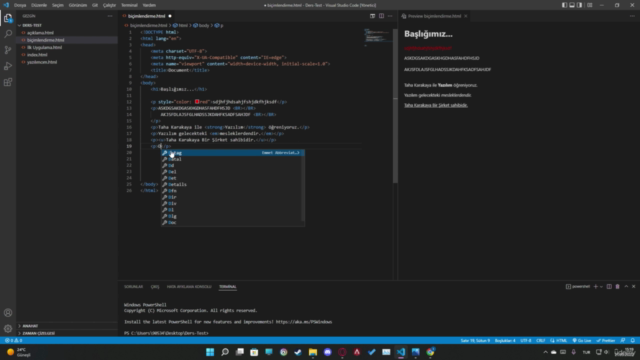Open Terminal menu in menu bar
Viewport: 640px width, 360px height.
(129, 5)
